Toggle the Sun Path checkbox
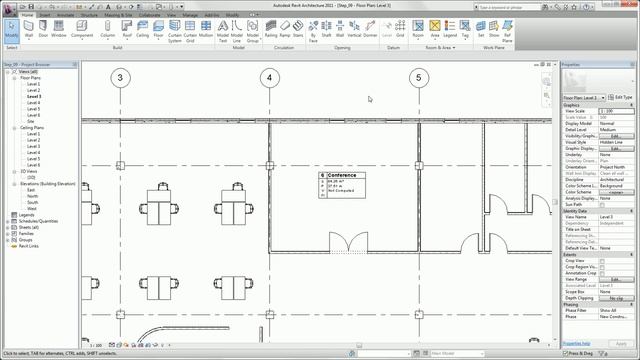640x360 pixels. point(602,205)
